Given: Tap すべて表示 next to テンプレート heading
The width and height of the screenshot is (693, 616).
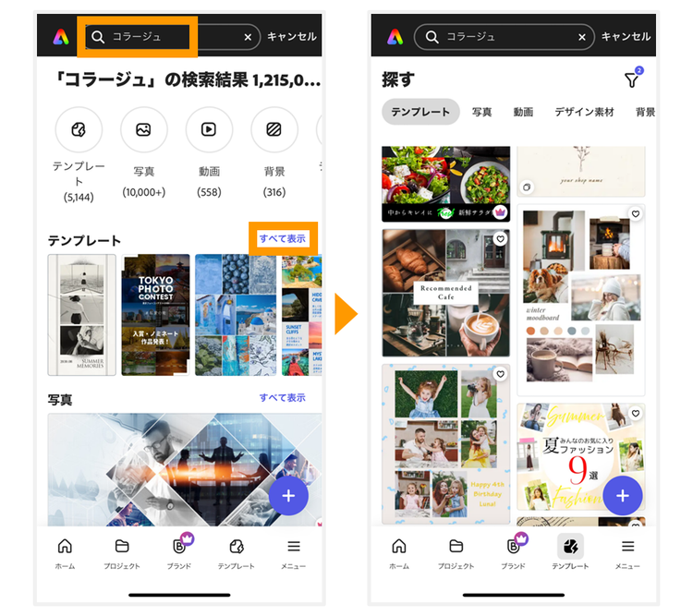Looking at the screenshot, I should point(283,238).
